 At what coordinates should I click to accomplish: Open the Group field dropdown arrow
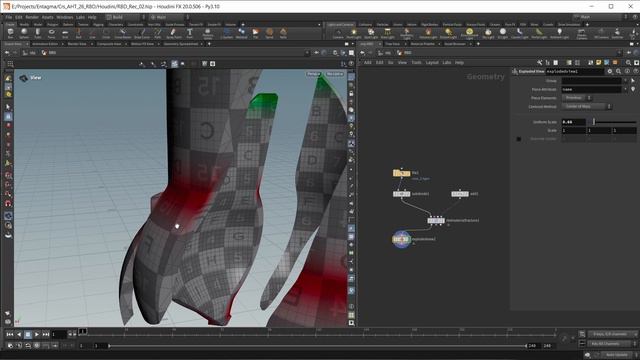point(625,81)
